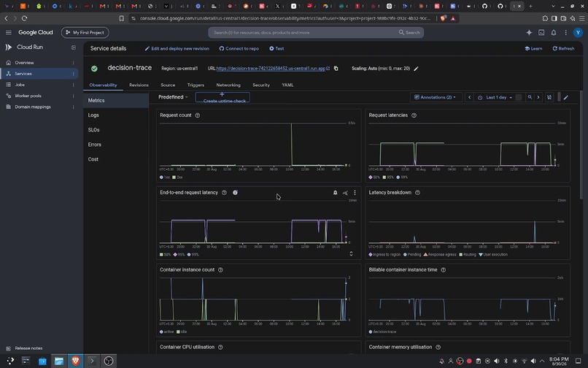The image size is (588, 368).
Task: Open browser tab list chevron
Action: pyautogui.click(x=553, y=6)
